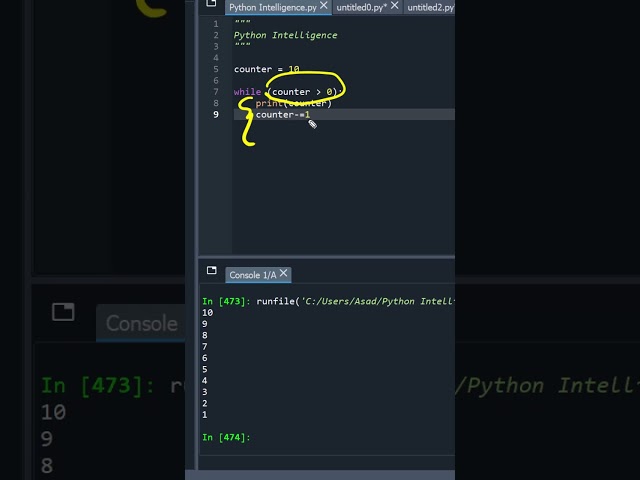Open the untitled2.py tab
640x480 pixels.
click(430, 7)
